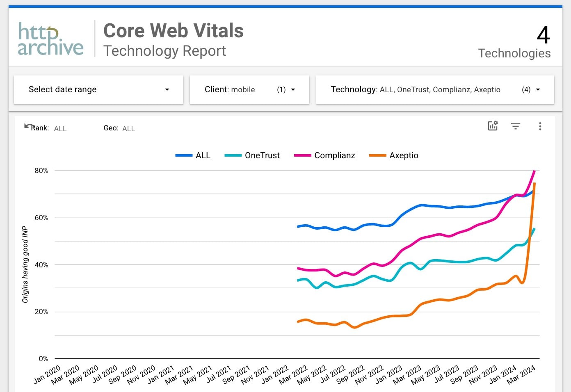The image size is (571, 392).
Task: Open the Client: mobile dropdown
Action: [x=249, y=89]
